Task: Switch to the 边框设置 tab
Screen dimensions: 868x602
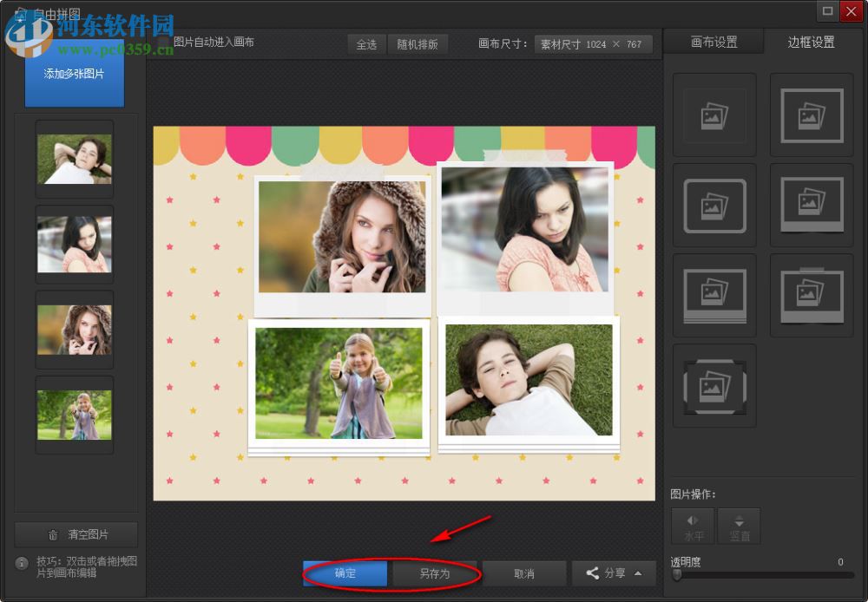Action: pyautogui.click(x=811, y=42)
